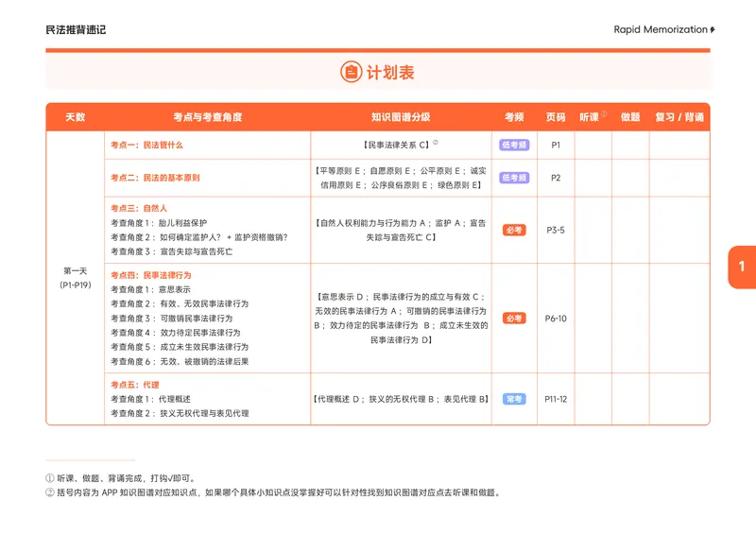Click the P6-10 page code

click(556, 319)
